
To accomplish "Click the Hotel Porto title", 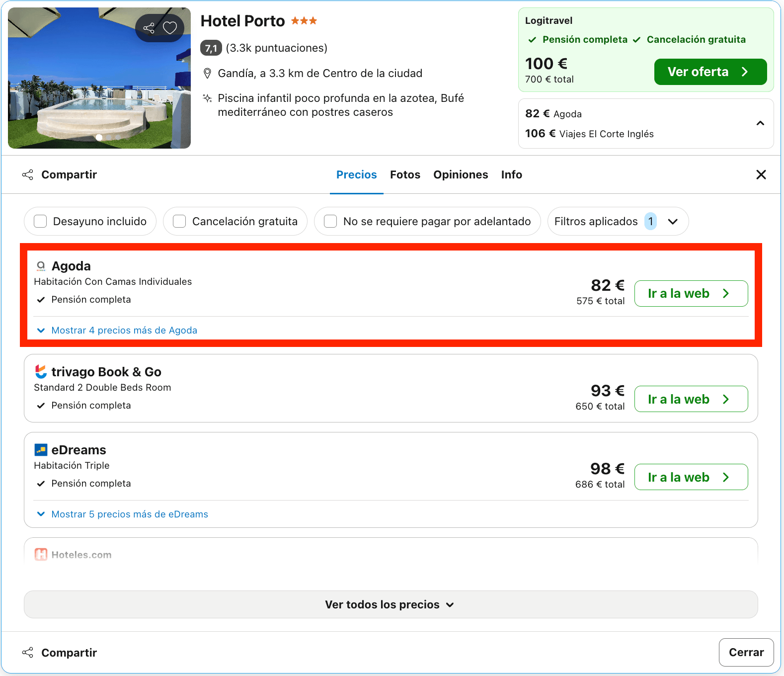I will tap(242, 21).
